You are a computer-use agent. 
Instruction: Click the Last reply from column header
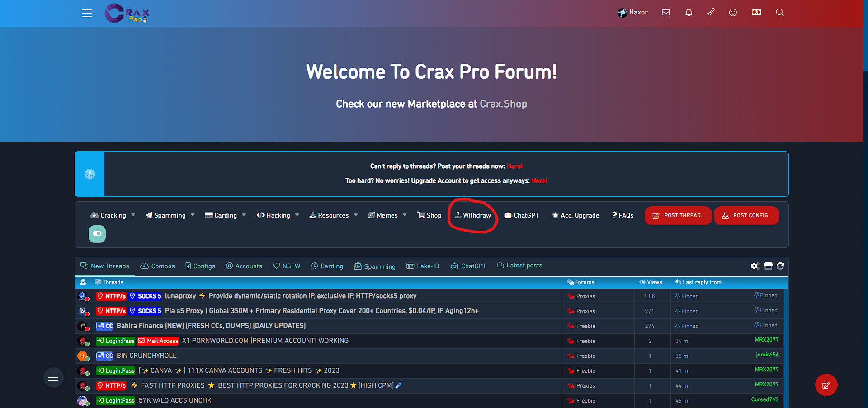698,282
